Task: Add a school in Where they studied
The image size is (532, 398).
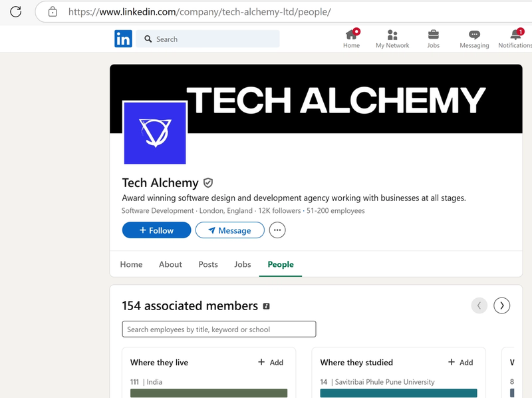Action: [x=460, y=362]
